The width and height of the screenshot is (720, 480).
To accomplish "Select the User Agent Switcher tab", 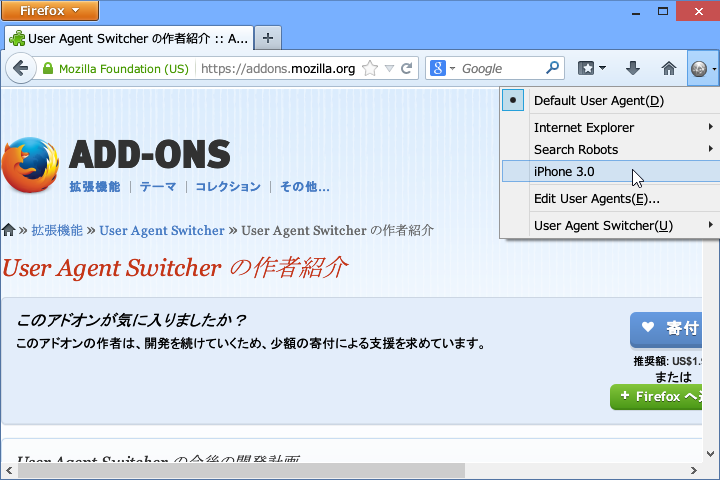I will tap(129, 38).
